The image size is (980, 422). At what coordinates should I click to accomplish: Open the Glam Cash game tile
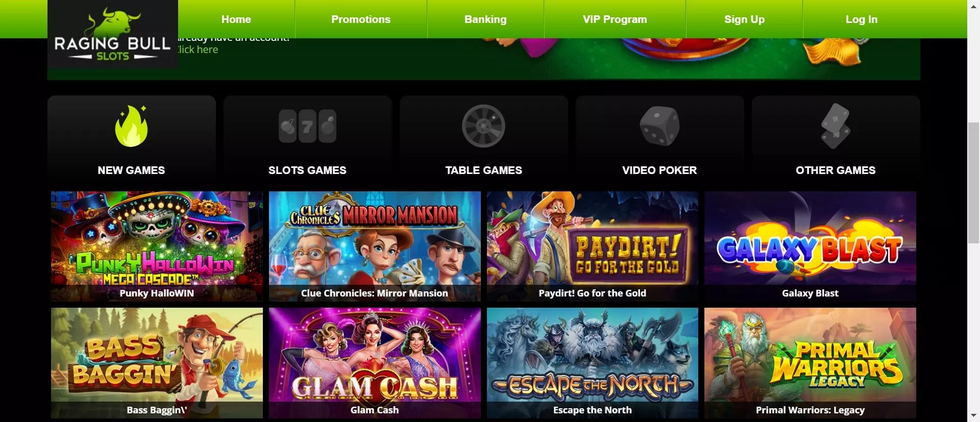click(x=375, y=363)
